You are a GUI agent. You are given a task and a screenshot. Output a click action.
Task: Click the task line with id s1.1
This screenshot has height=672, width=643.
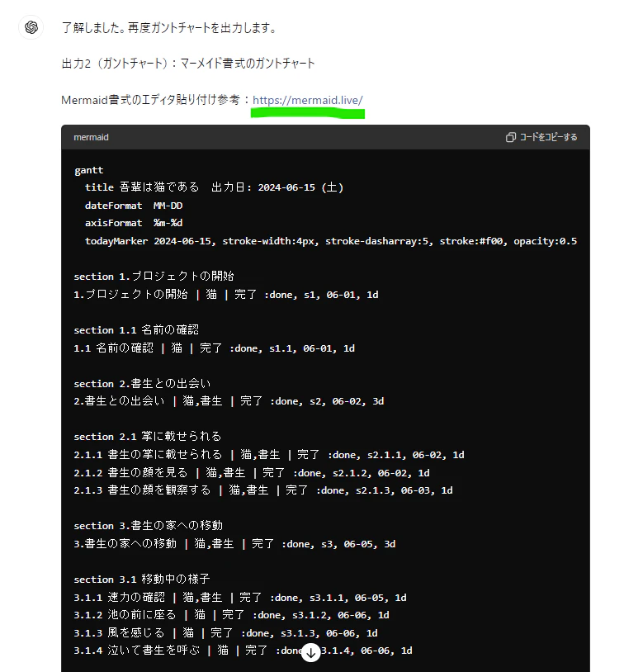214,348
